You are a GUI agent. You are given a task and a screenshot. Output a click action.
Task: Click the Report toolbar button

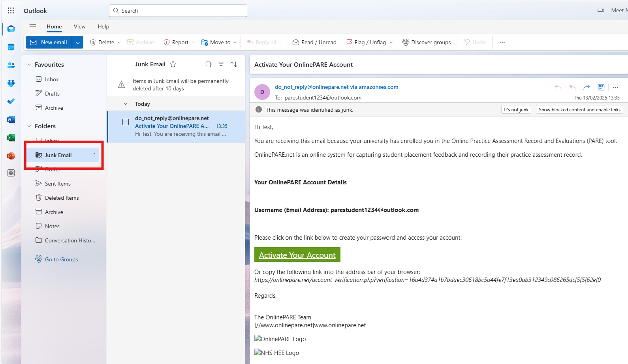click(x=176, y=42)
